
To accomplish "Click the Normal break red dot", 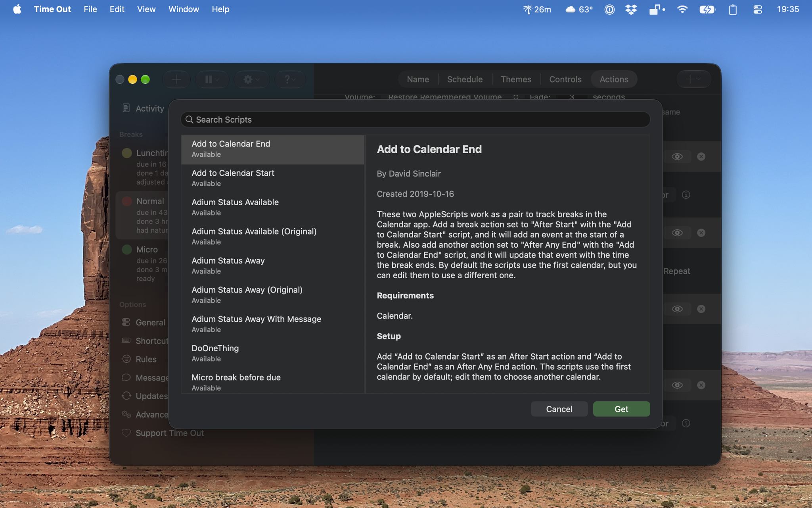I will pos(127,201).
